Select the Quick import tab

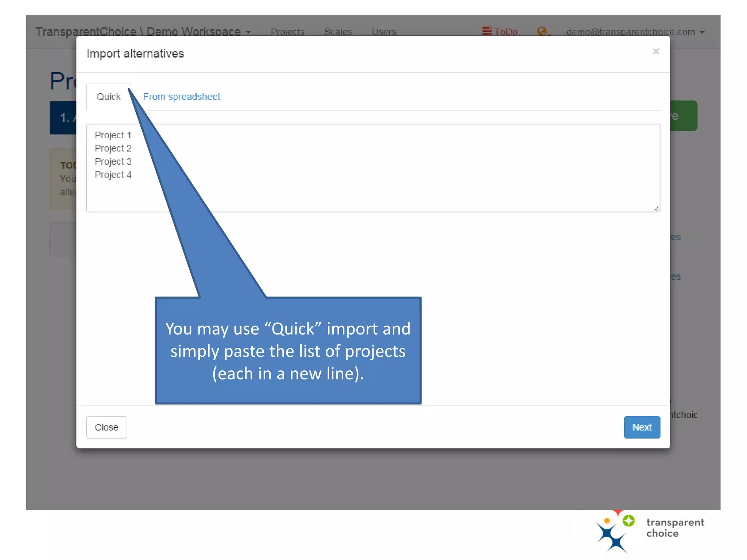point(108,97)
